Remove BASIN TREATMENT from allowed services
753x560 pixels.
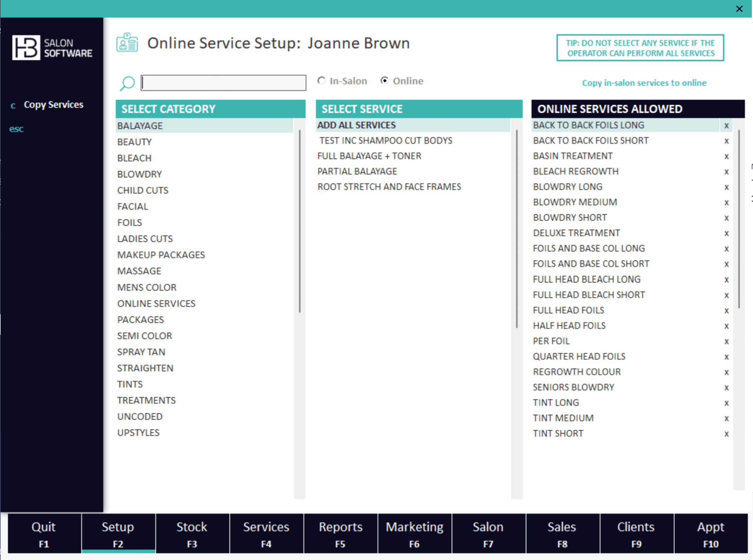coord(727,156)
